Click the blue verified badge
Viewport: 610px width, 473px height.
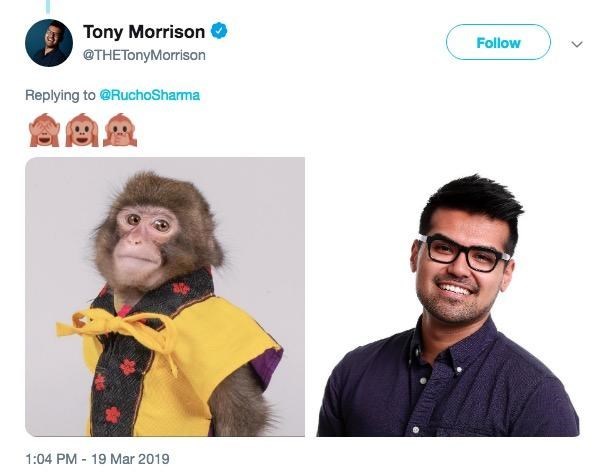coord(219,32)
